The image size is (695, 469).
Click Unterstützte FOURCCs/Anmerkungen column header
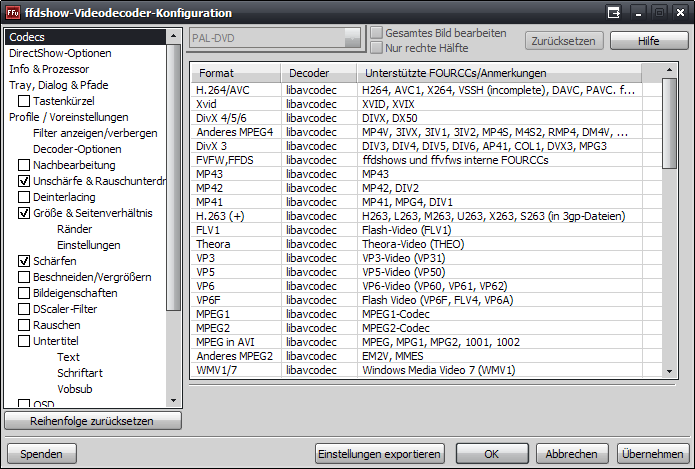point(499,73)
